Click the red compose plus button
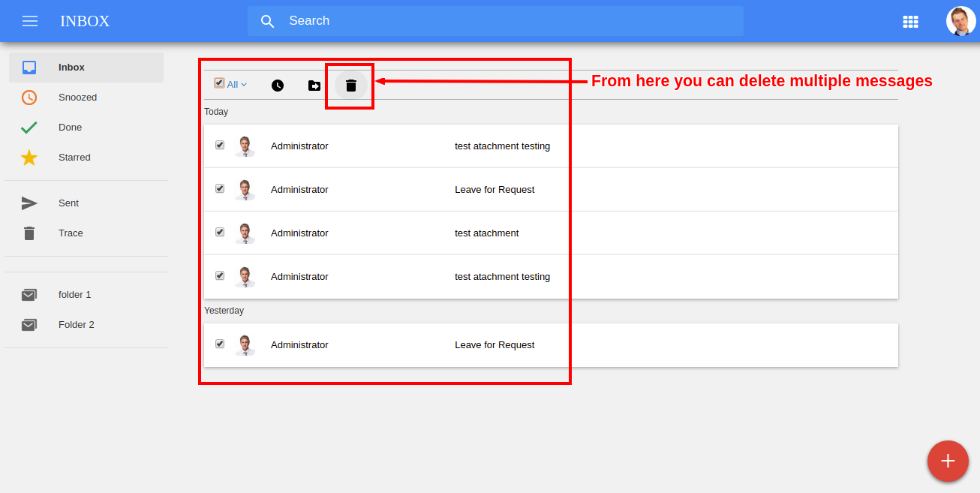Screen dimensions: 980x493 point(948,461)
